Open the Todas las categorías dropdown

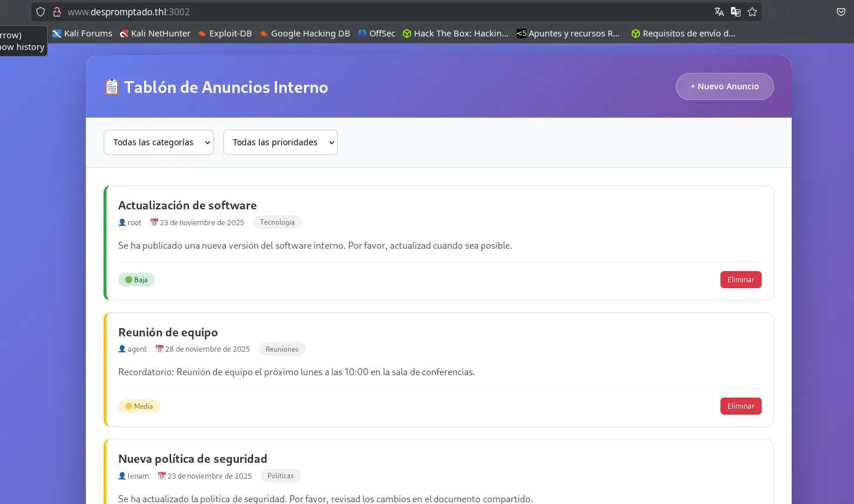pyautogui.click(x=158, y=142)
